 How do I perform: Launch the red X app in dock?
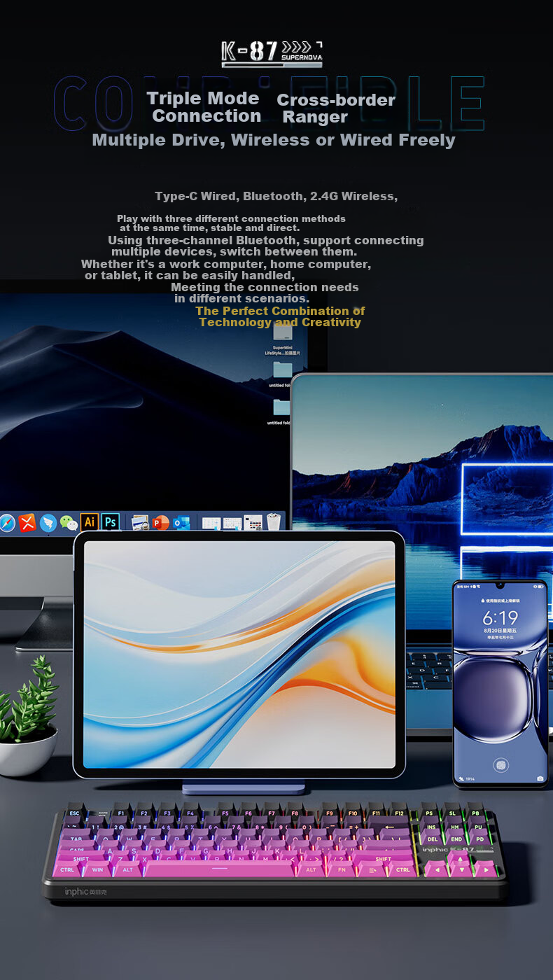coord(27,523)
